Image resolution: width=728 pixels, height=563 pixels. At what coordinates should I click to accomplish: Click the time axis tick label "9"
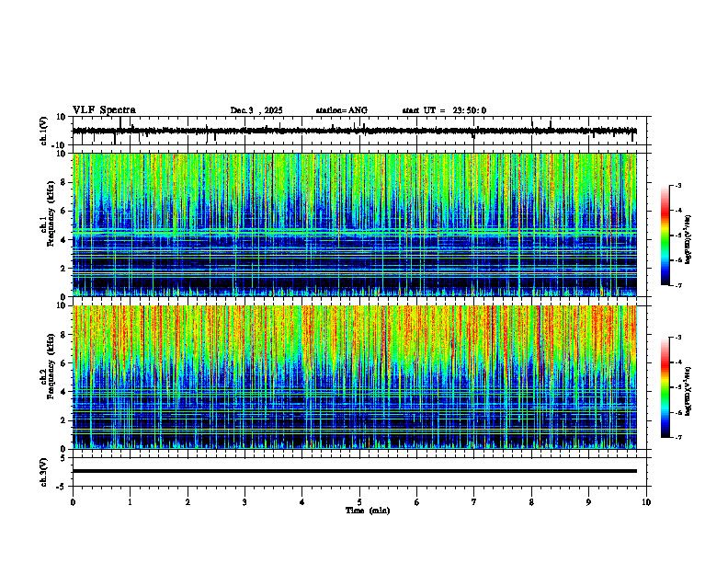(588, 502)
